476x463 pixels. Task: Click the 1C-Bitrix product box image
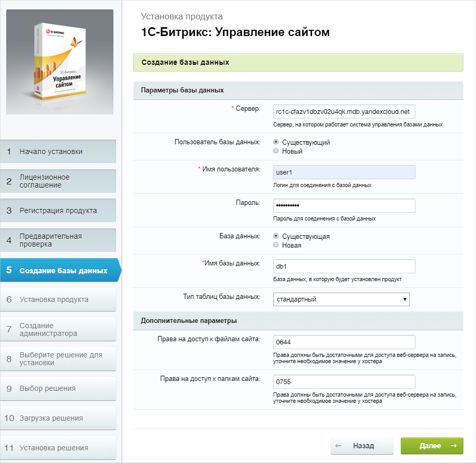(60, 62)
